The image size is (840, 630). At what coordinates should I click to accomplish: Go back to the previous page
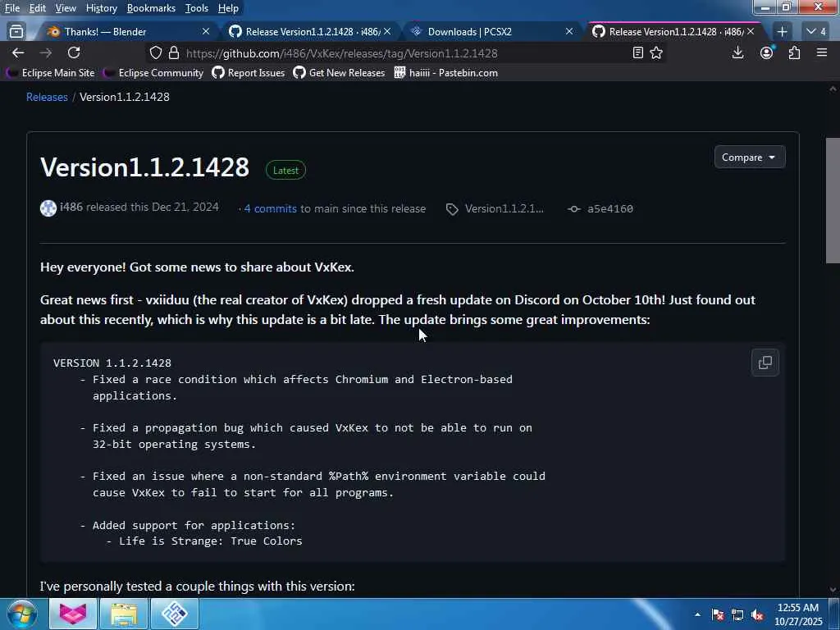pos(18,52)
